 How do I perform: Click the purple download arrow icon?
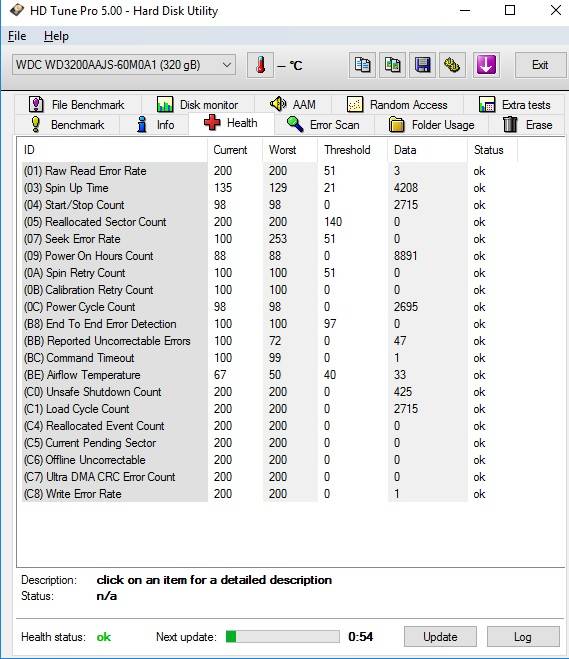[x=486, y=65]
